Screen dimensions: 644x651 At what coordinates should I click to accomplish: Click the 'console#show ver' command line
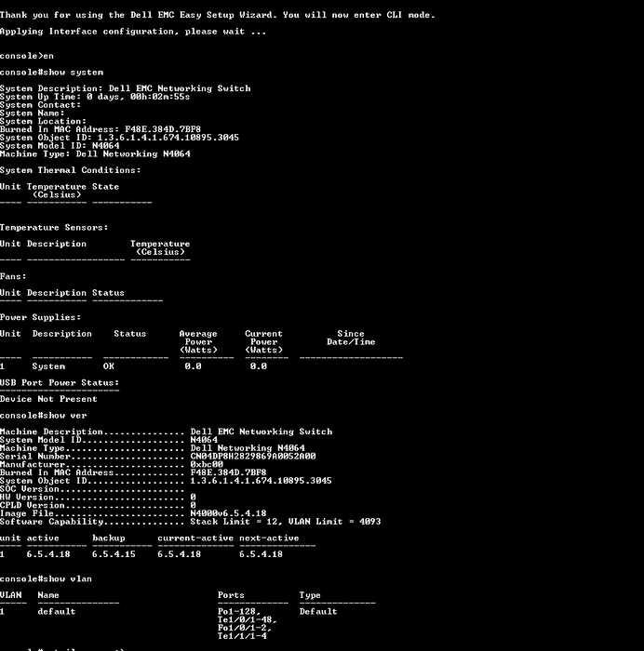pos(43,416)
